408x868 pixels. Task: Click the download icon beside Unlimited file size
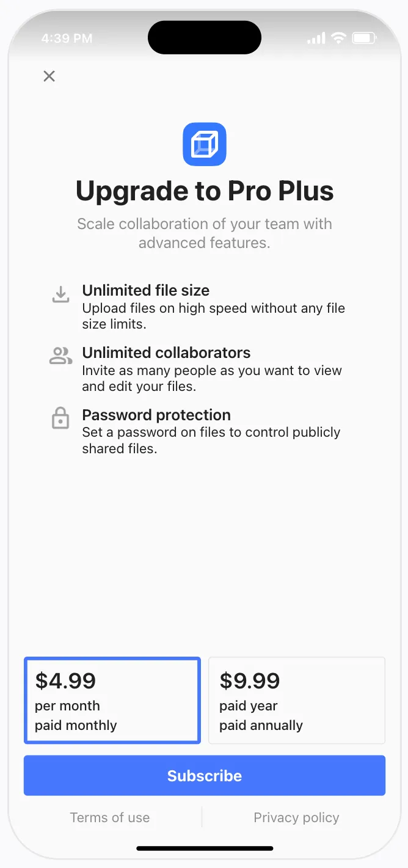[60, 295]
